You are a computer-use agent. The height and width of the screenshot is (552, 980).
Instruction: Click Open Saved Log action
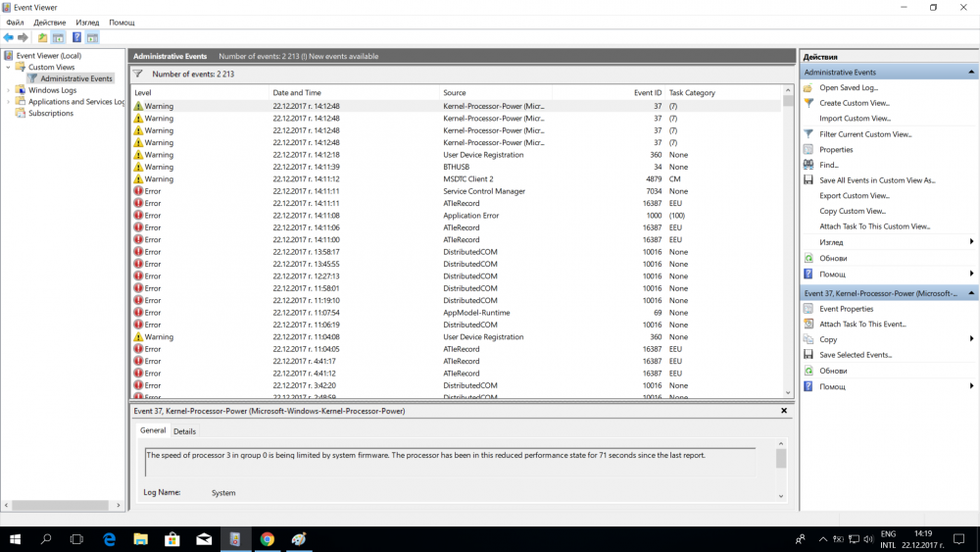click(x=848, y=87)
